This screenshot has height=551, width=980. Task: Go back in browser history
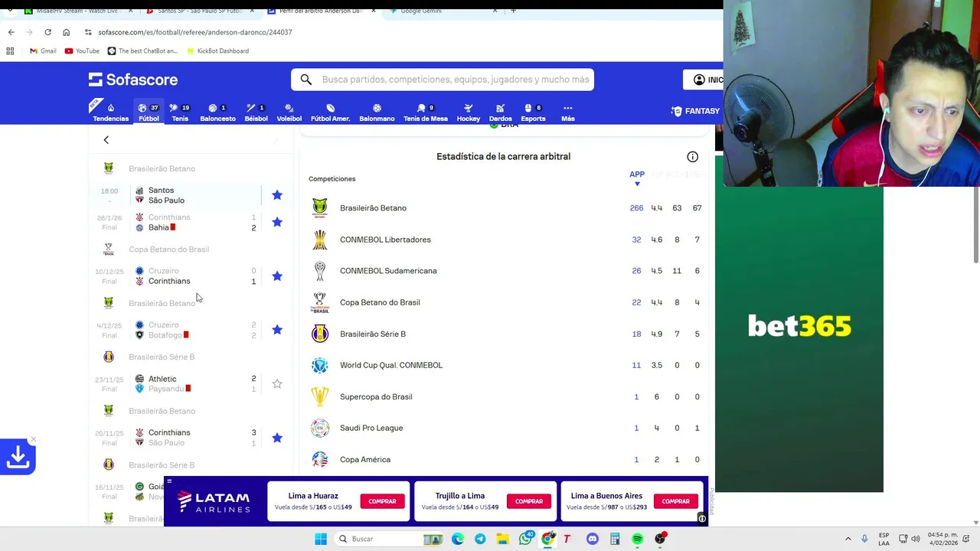pos(11,32)
